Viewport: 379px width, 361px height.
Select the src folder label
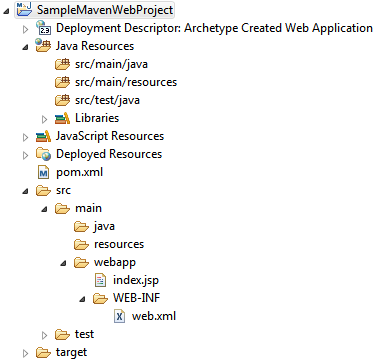click(63, 191)
